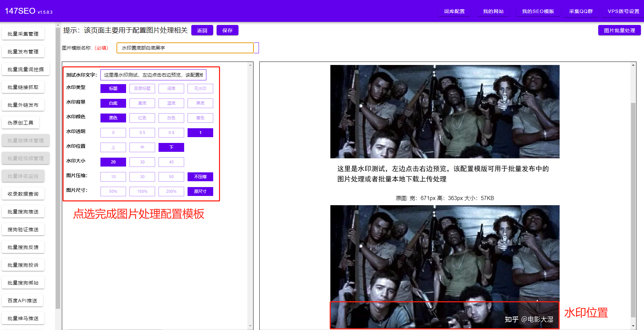Click the sidebar vertical scrollbar
This screenshot has height=330, width=644.
click(x=58, y=168)
